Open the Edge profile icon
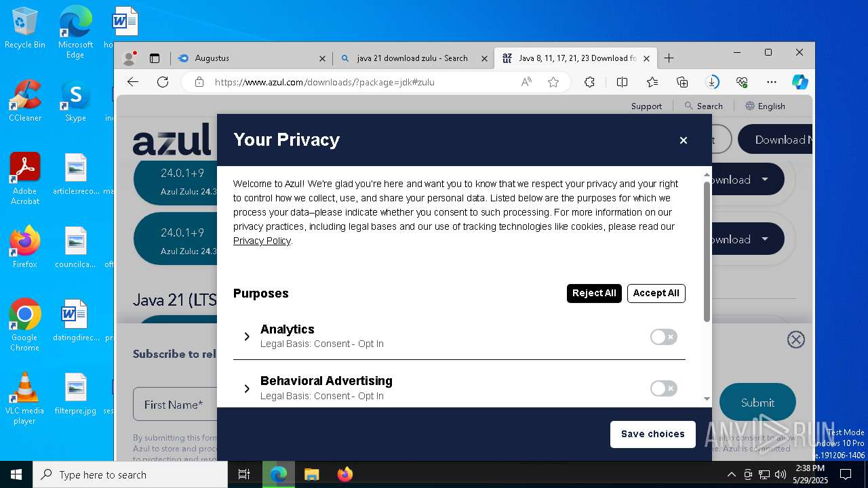This screenshot has width=868, height=488. (x=129, y=58)
